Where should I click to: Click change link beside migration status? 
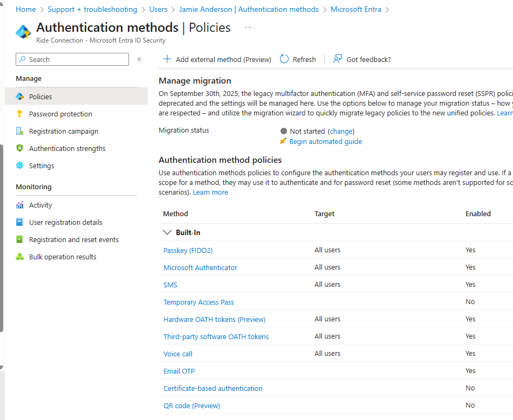click(x=341, y=131)
